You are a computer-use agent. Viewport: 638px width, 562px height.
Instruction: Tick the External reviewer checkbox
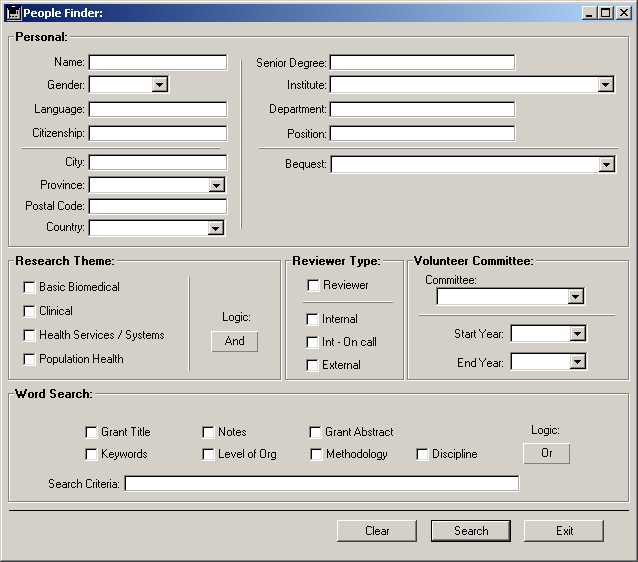tap(312, 365)
